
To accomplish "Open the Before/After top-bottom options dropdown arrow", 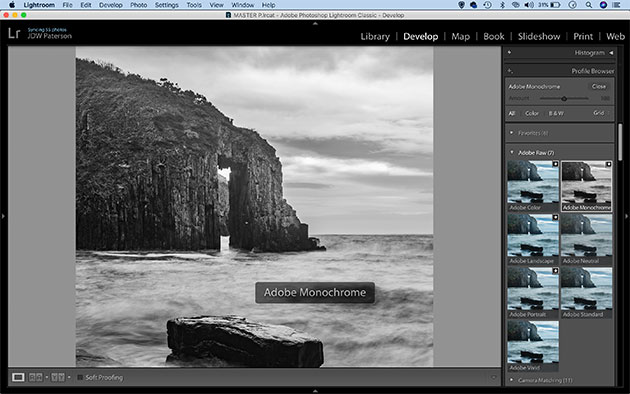I will [69, 378].
